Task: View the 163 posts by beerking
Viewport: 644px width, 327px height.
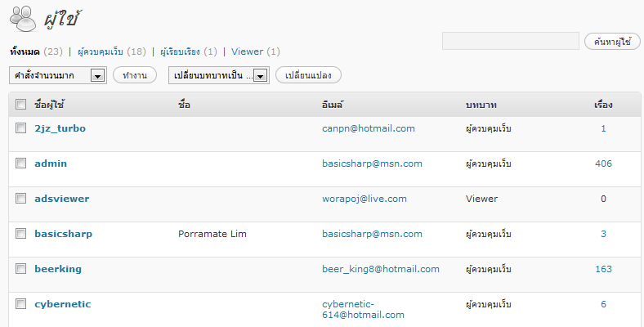Action: [x=603, y=269]
